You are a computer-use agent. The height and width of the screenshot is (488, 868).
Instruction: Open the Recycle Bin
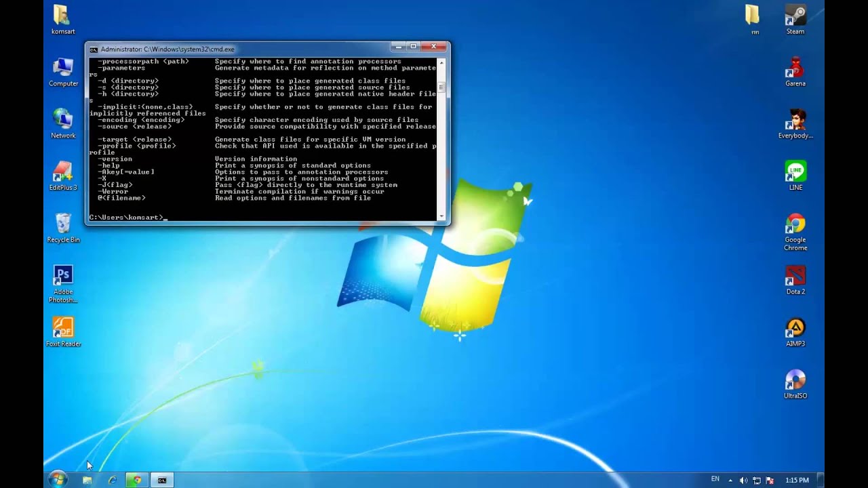point(63,228)
